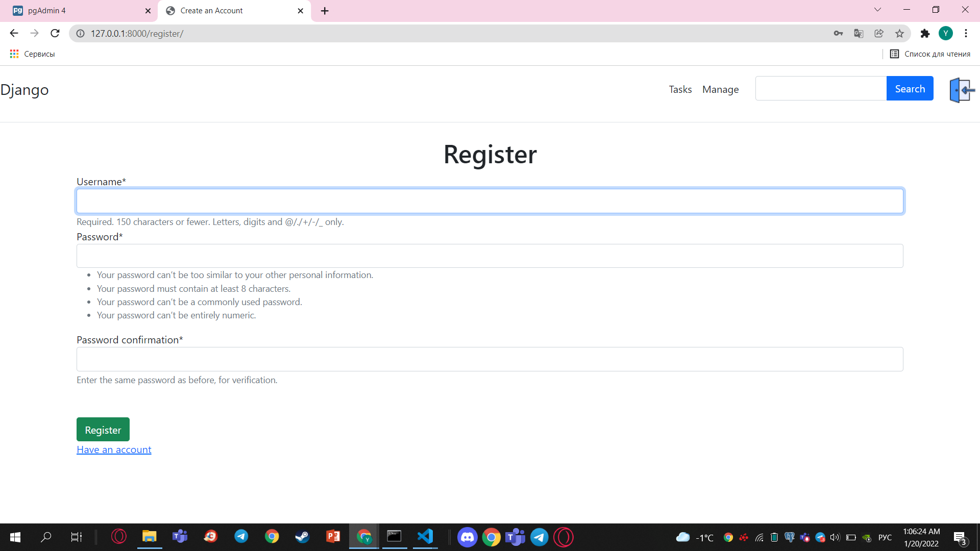Image resolution: width=980 pixels, height=551 pixels.
Task: Focus the navbar search field
Action: tap(821, 88)
